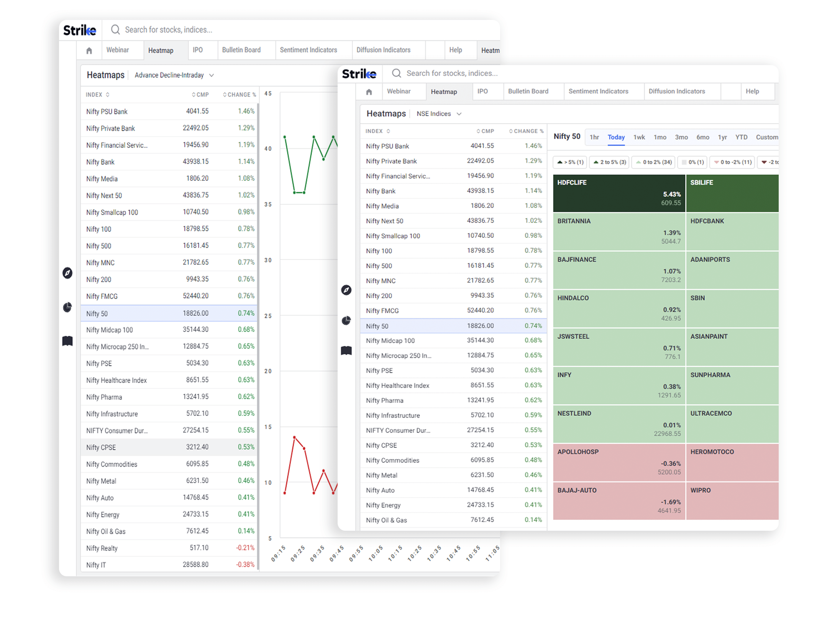Select Nifty PSU Bank row in front window
This screenshot has height=623, width=840.
click(453, 146)
